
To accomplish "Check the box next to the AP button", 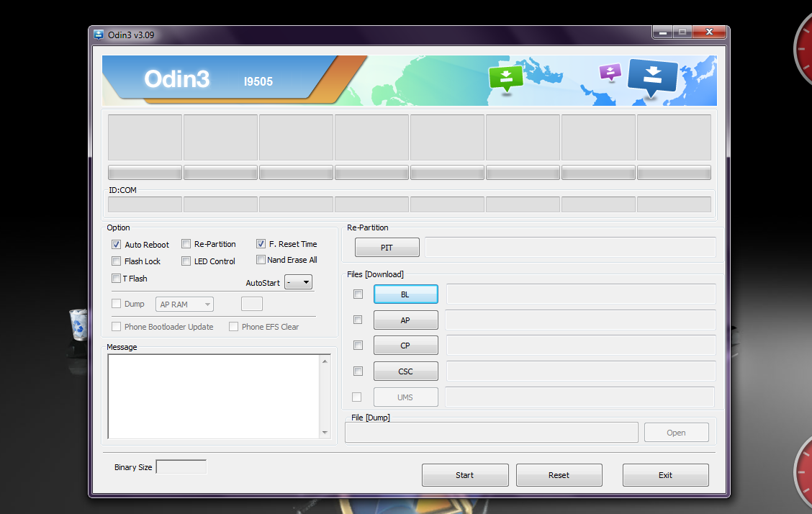I will (x=358, y=320).
